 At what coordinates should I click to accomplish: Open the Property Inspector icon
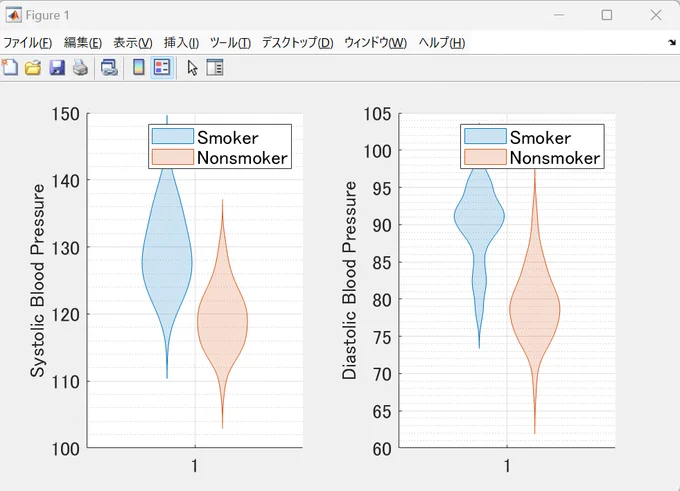tap(215, 68)
